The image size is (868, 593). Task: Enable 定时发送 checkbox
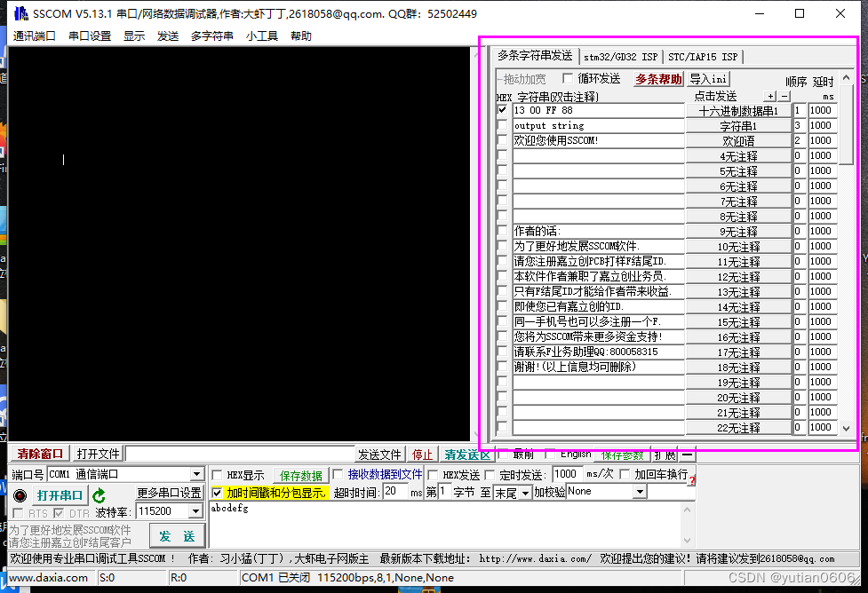pos(490,475)
